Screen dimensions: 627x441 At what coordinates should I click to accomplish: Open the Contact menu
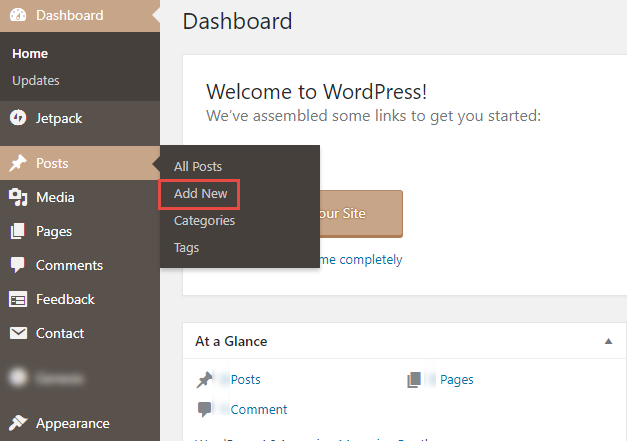[80, 333]
